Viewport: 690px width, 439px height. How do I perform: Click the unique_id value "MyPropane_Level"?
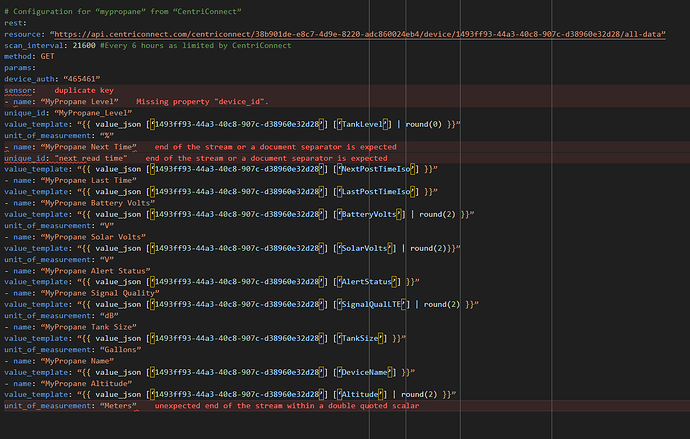click(93, 113)
